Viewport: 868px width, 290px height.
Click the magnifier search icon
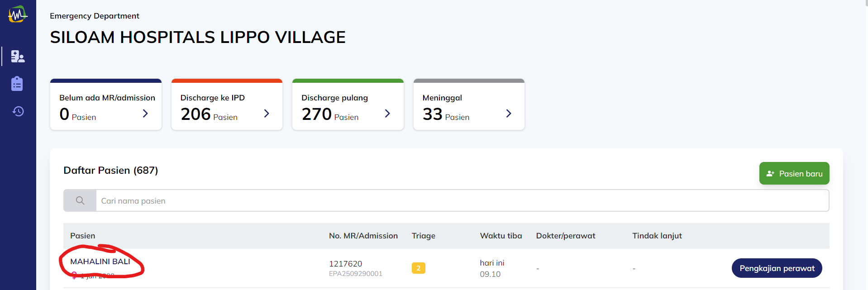pyautogui.click(x=80, y=200)
